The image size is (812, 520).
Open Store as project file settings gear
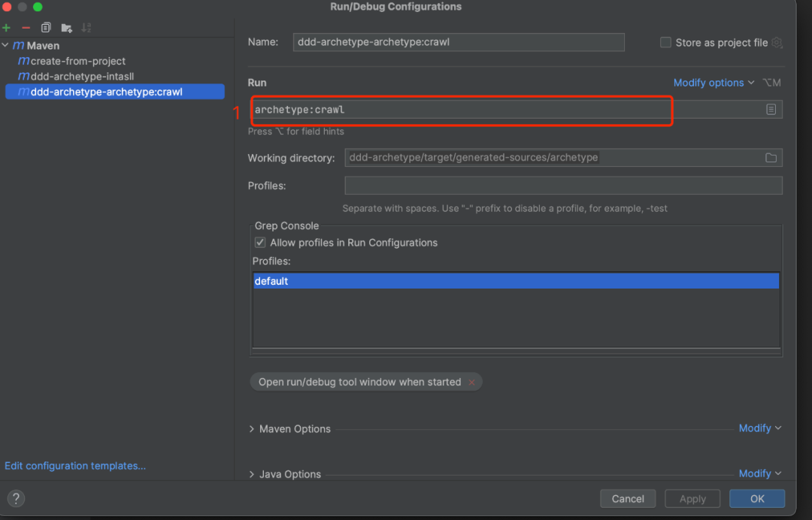point(777,42)
